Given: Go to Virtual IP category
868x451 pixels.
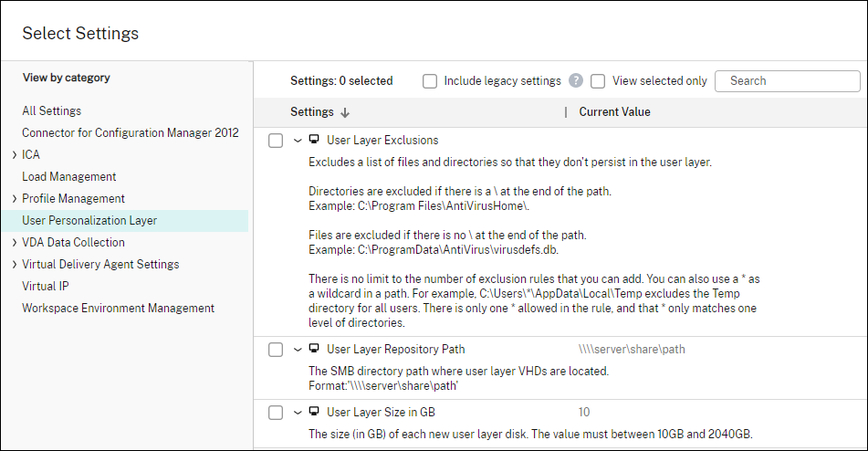Looking at the screenshot, I should pos(46,287).
